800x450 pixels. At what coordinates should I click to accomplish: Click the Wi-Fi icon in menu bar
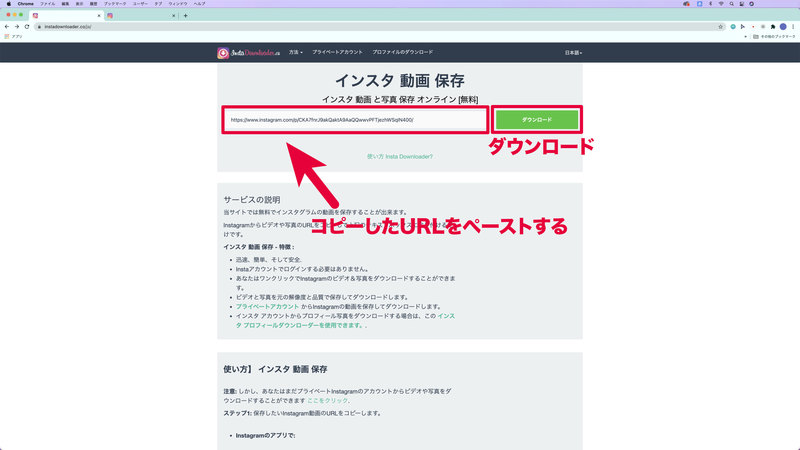click(x=721, y=4)
